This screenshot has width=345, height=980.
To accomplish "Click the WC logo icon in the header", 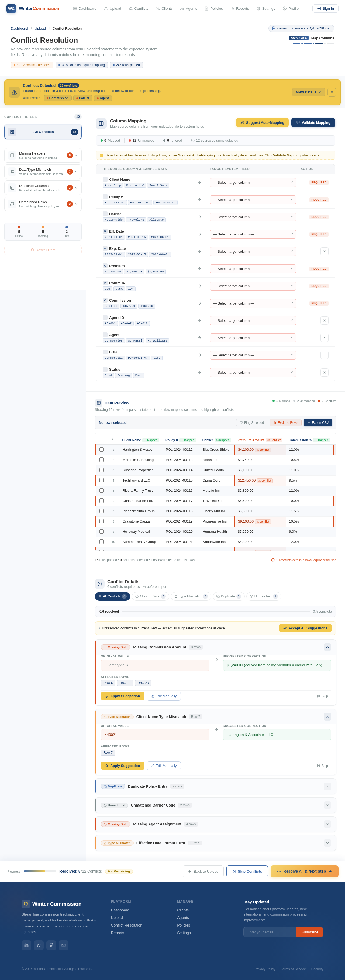I will [x=11, y=8].
